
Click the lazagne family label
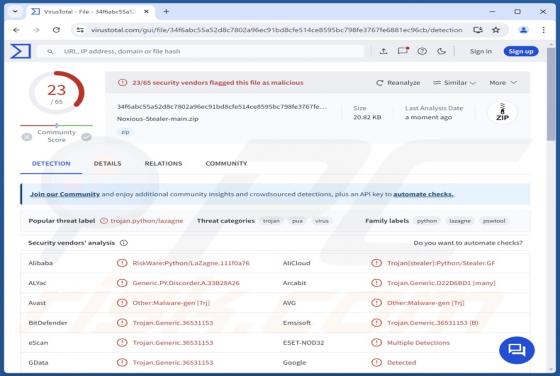[x=460, y=221]
